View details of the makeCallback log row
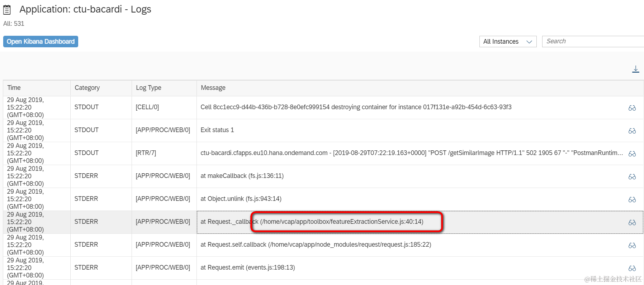644x285 pixels. tap(632, 177)
